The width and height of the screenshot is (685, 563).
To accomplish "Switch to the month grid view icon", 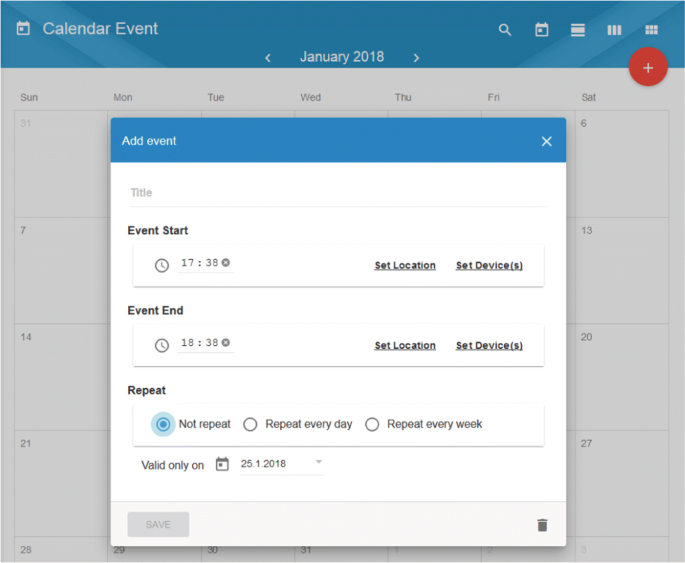I will [x=651, y=30].
